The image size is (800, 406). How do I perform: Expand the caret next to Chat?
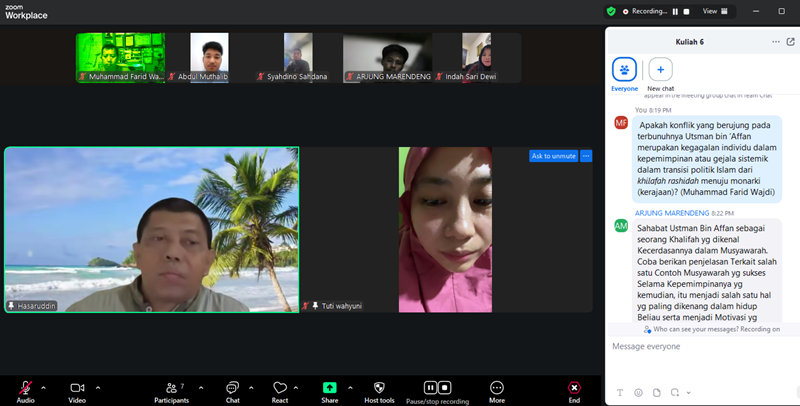coord(251,388)
